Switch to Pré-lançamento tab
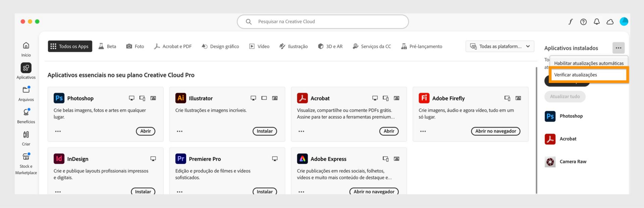This screenshot has height=208, width=644. point(422,46)
